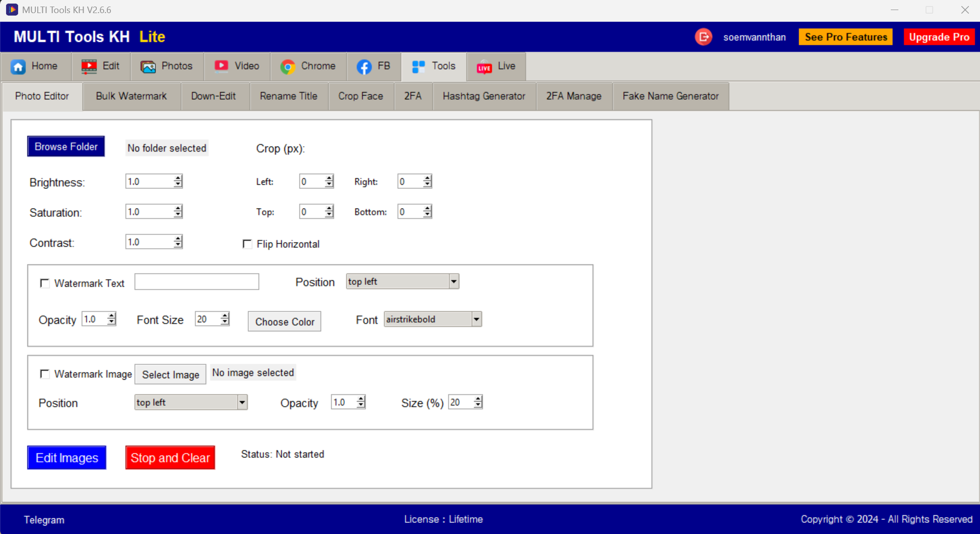The image size is (980, 534).
Task: Click the Live broadcast icon
Action: 484,67
